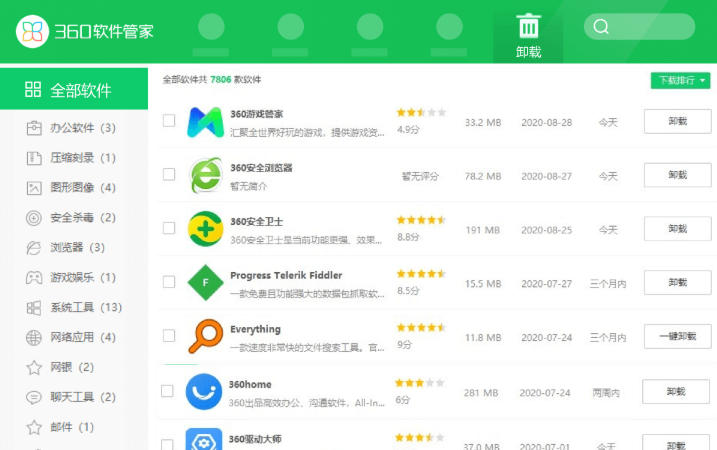Click the 全部软件 grid icon
717x450 pixels.
pos(33,89)
